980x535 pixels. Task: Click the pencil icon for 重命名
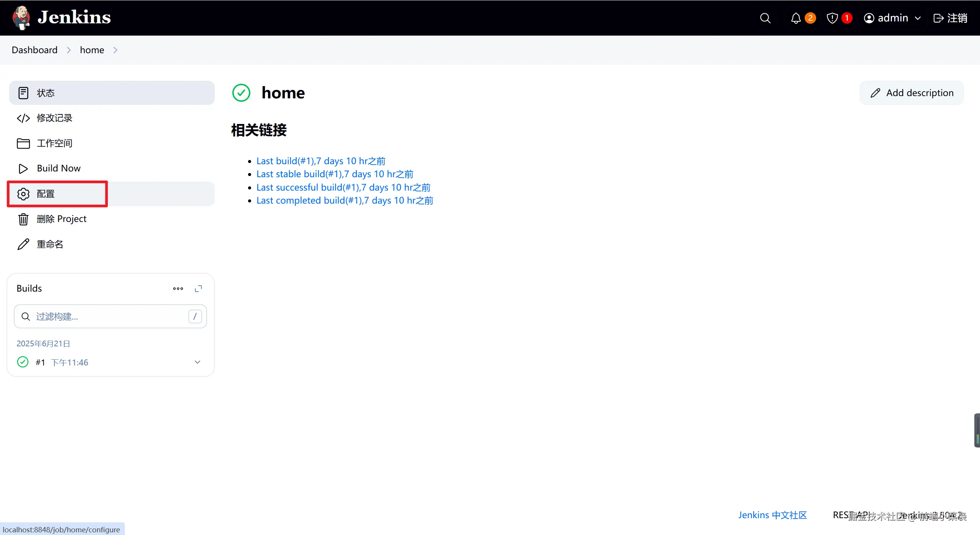(x=23, y=244)
